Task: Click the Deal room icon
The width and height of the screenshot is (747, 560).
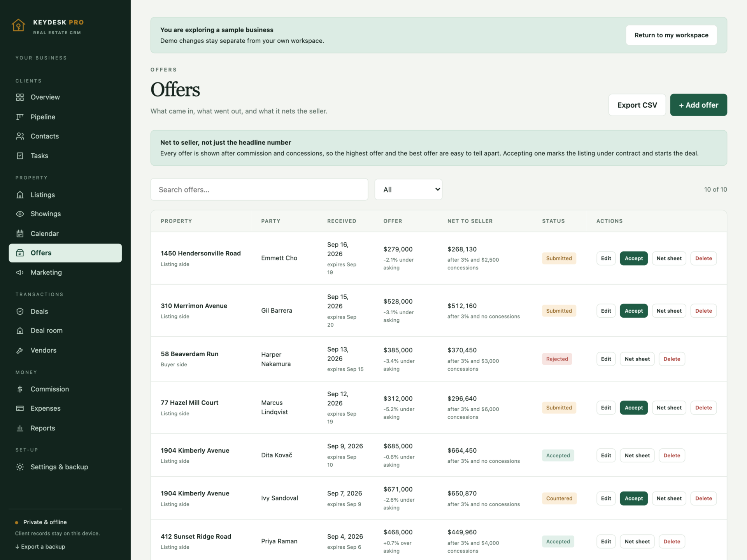Action: coord(20,331)
